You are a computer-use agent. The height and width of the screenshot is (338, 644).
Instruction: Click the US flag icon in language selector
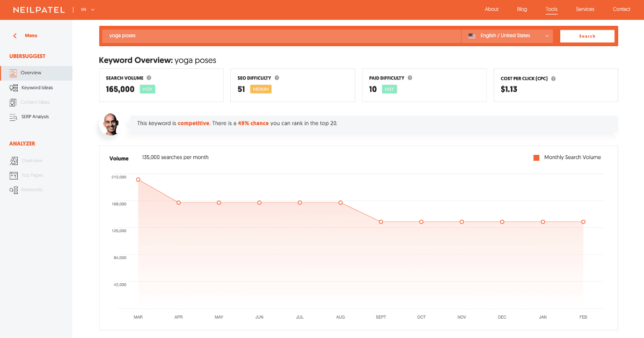pyautogui.click(x=471, y=35)
